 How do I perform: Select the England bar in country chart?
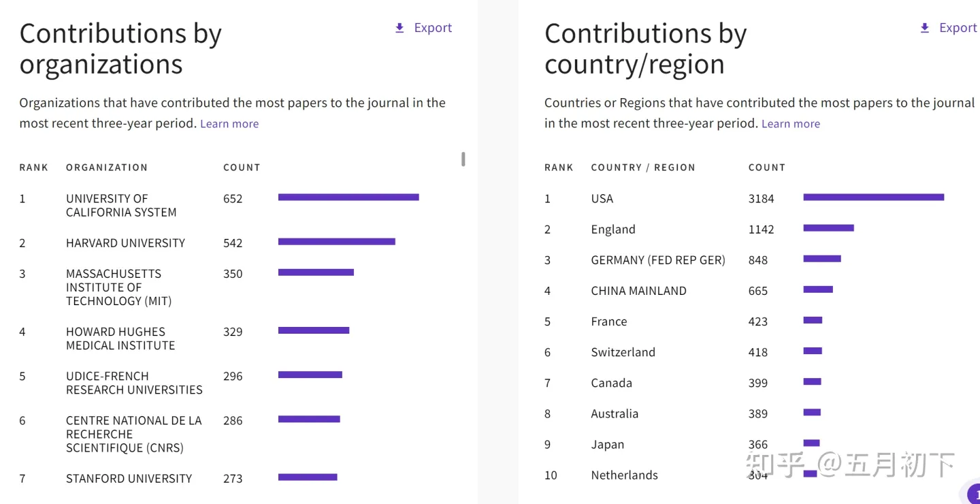click(x=829, y=228)
